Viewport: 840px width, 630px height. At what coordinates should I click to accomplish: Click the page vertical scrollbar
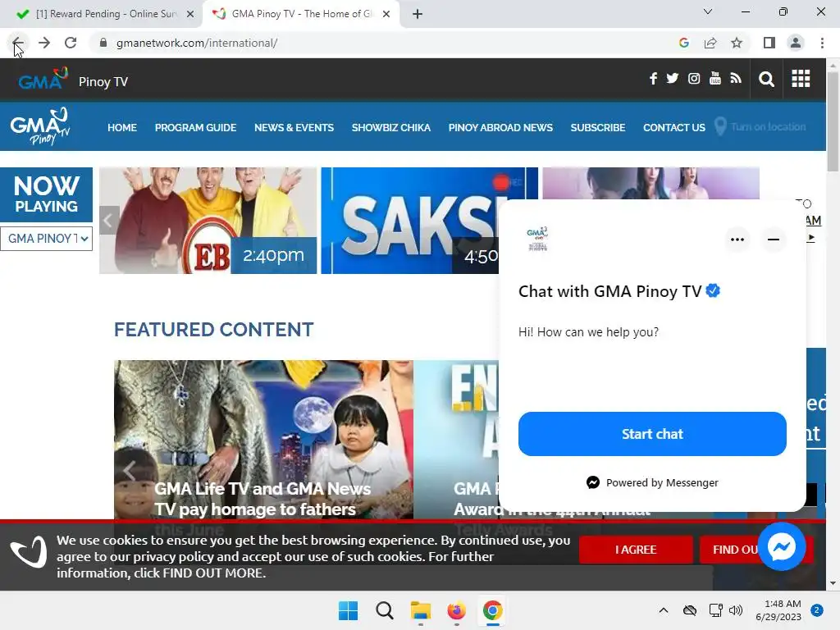pyautogui.click(x=833, y=122)
